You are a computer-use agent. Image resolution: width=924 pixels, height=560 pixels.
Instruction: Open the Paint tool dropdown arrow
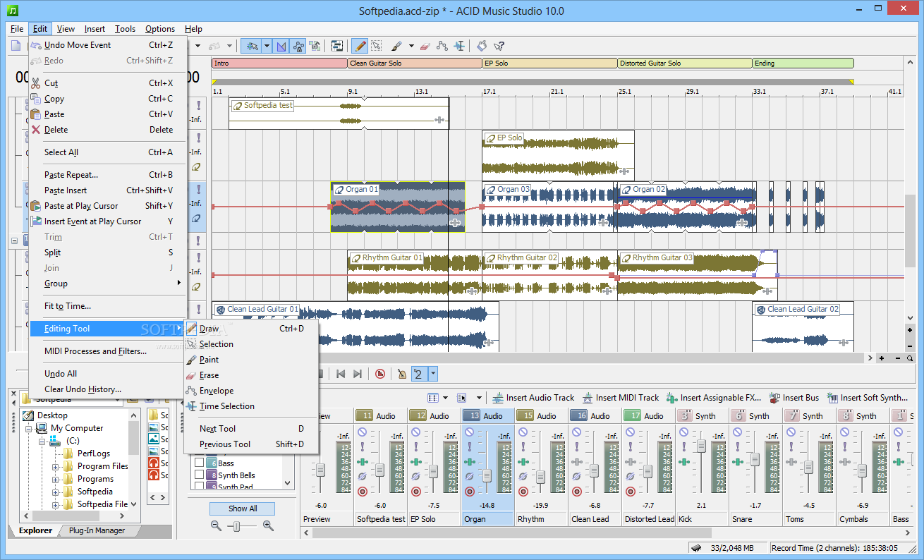click(411, 46)
